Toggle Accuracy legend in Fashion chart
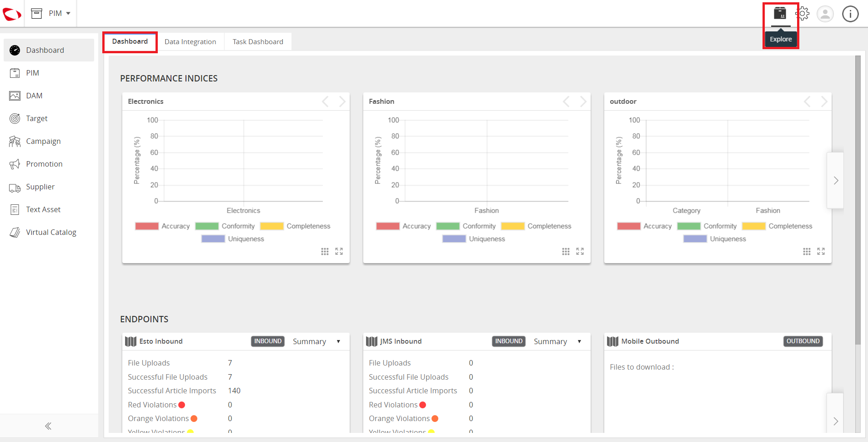This screenshot has height=442, width=868. (x=403, y=226)
